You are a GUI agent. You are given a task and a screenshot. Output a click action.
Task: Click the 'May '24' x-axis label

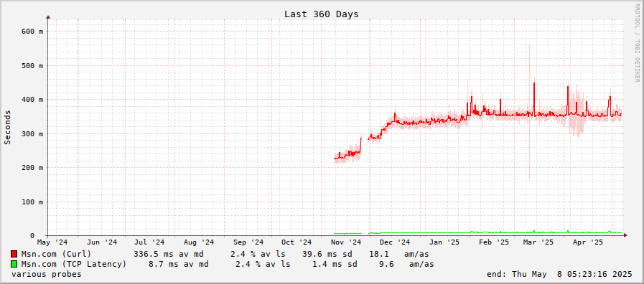[52, 242]
